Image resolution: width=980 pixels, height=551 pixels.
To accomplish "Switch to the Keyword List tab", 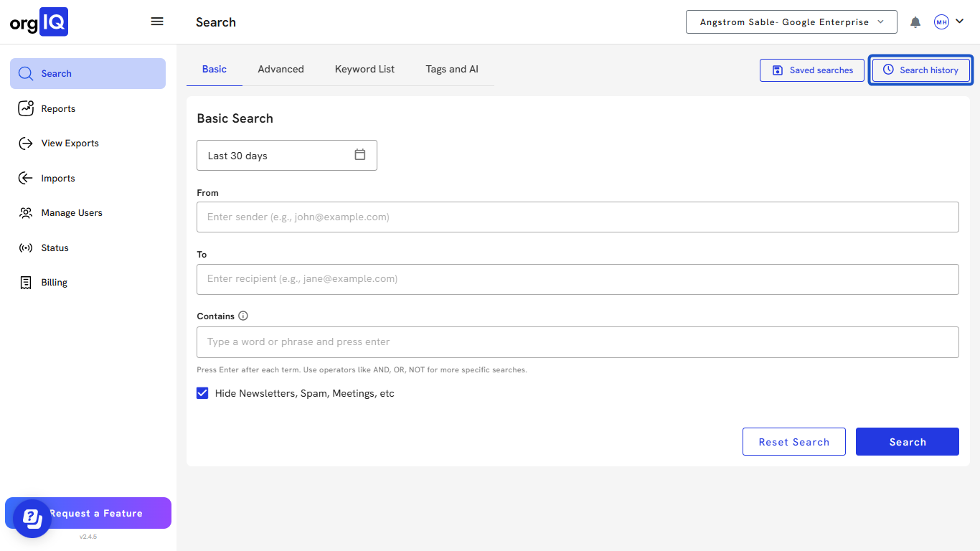I will click(x=364, y=70).
